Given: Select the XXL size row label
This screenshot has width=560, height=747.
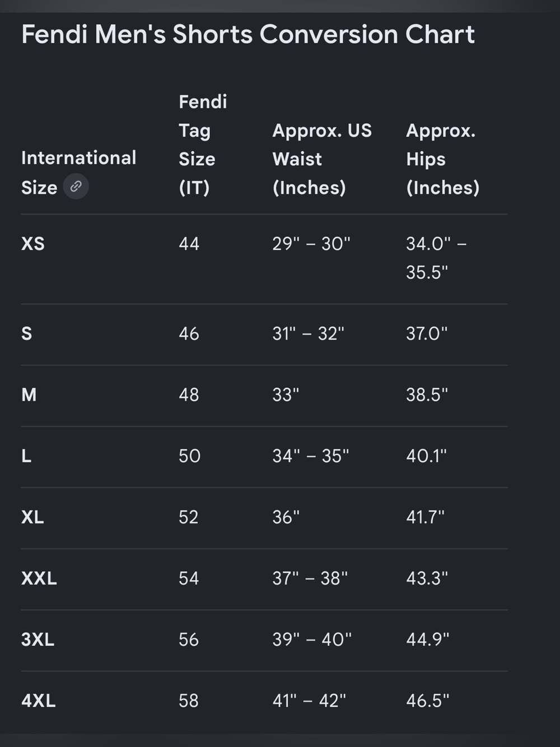Looking at the screenshot, I should coord(39,578).
